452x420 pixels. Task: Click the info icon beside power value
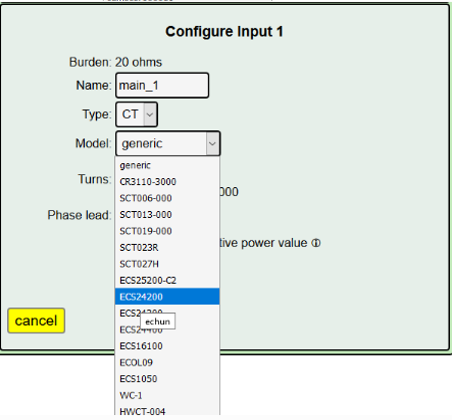pyautogui.click(x=316, y=243)
